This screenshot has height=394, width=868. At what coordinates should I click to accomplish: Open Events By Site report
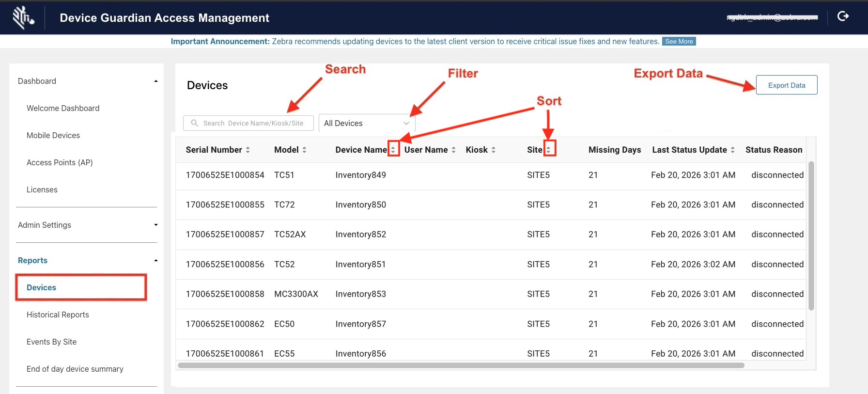(51, 342)
